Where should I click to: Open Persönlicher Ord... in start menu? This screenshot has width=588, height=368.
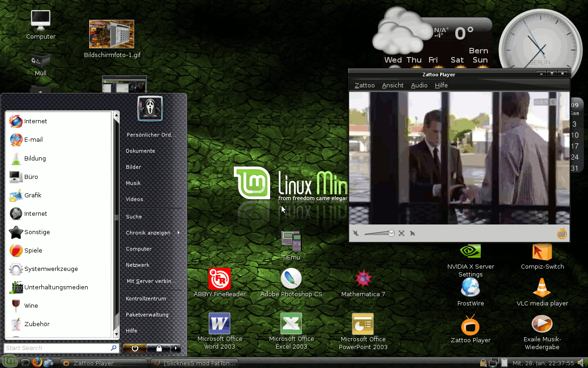coord(152,135)
